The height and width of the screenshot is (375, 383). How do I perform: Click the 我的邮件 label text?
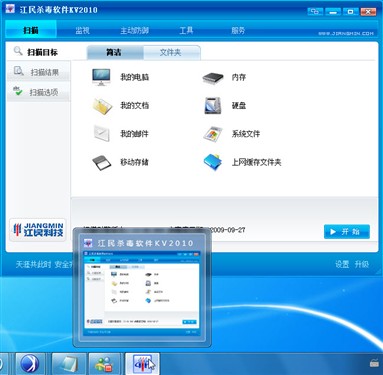[134, 134]
